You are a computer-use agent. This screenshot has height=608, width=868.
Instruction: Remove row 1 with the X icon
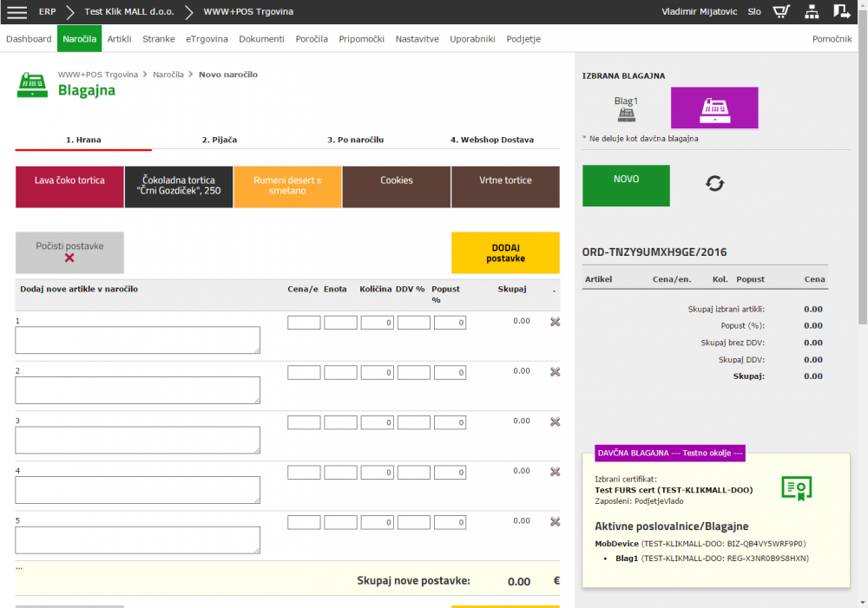tap(555, 322)
